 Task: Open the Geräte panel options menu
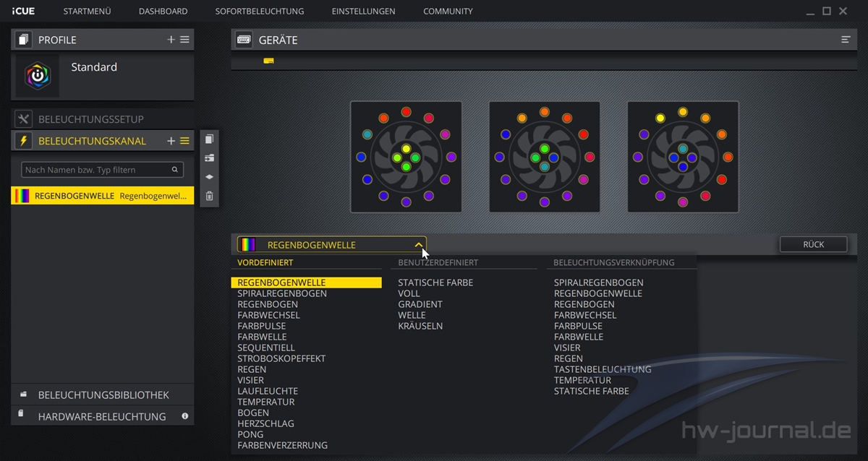(x=846, y=40)
